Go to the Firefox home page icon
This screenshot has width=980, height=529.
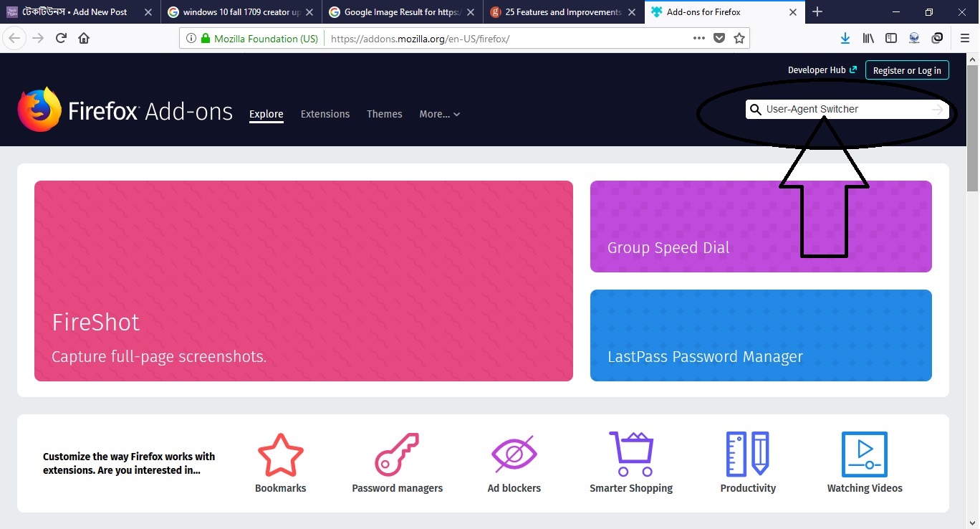[84, 39]
